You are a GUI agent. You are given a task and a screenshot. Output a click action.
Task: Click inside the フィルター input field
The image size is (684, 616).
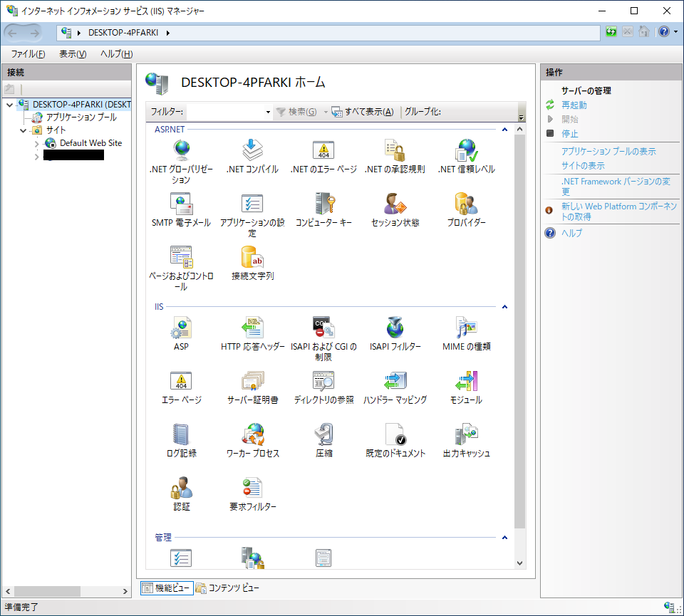[224, 112]
